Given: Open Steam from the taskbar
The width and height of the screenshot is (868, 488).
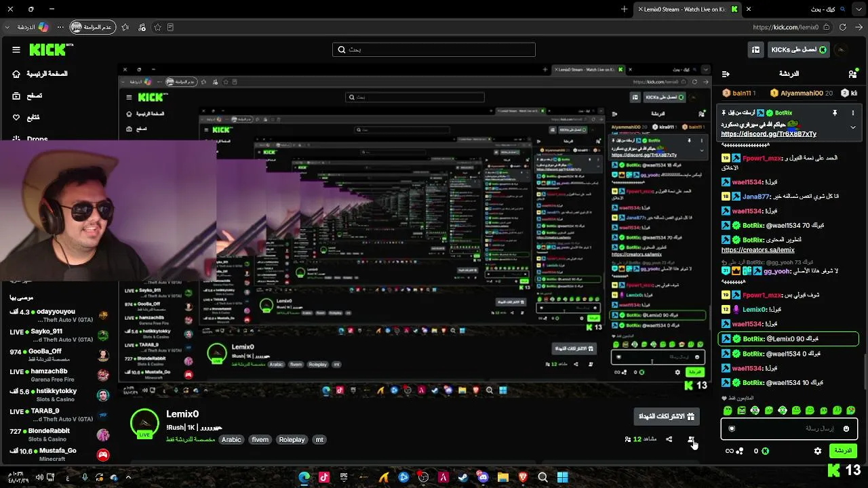Looking at the screenshot, I should pos(463,477).
